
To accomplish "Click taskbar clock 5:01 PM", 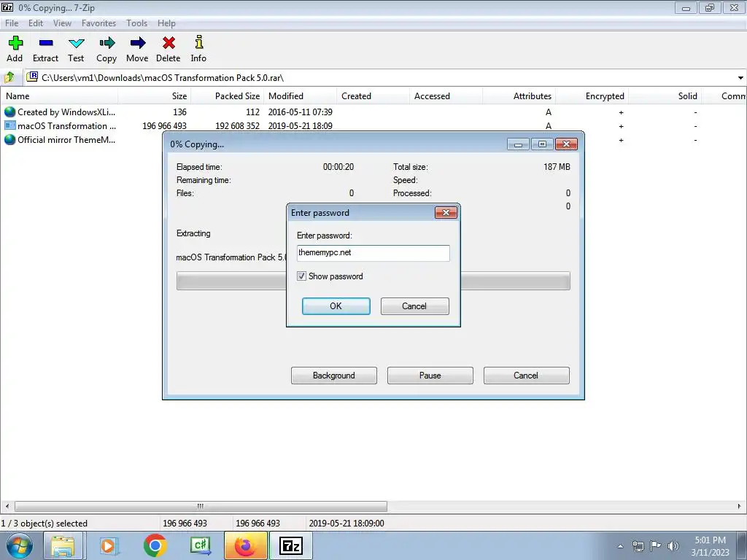I will [x=710, y=540].
